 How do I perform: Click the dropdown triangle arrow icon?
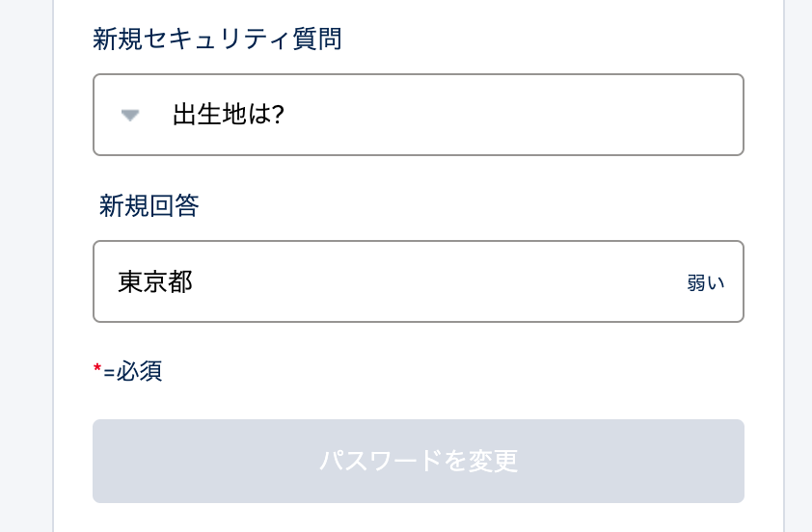[x=130, y=116]
